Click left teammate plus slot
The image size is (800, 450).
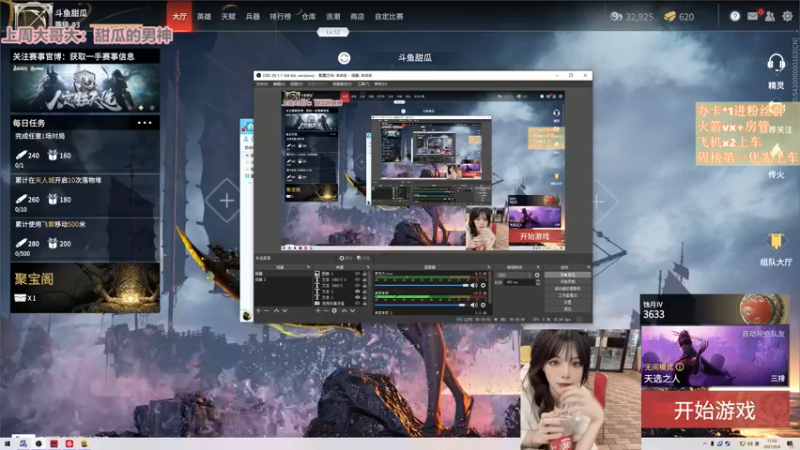click(x=227, y=201)
